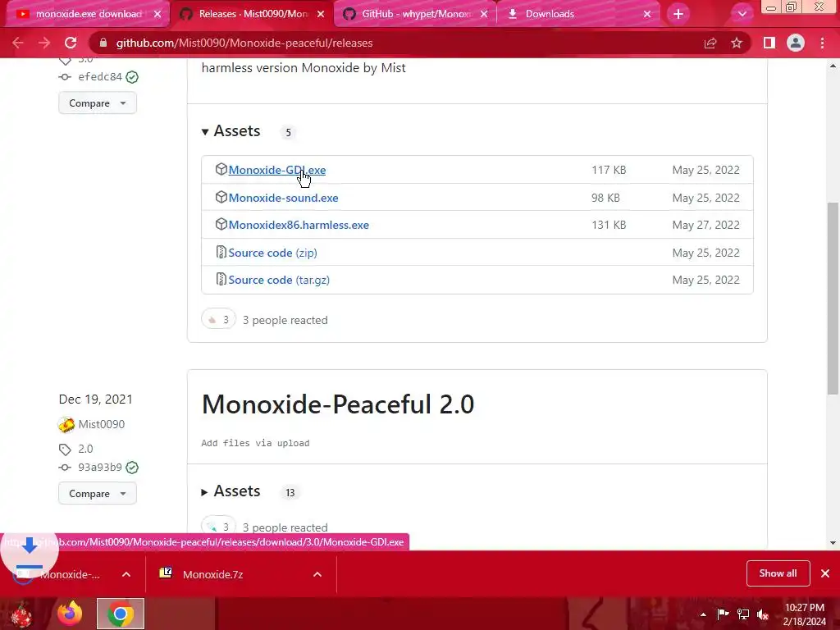Click the muted volume icon in tray
Screen dimensions: 840x630
click(763, 614)
